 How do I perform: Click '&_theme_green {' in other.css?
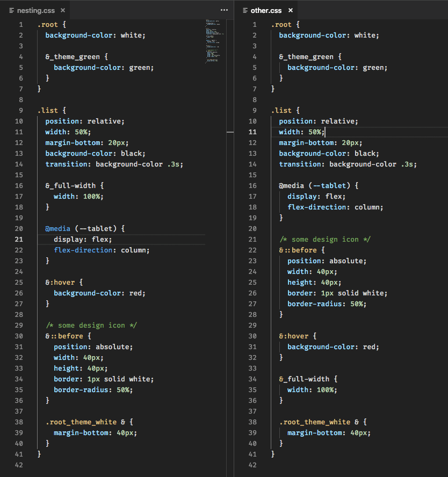[310, 57]
